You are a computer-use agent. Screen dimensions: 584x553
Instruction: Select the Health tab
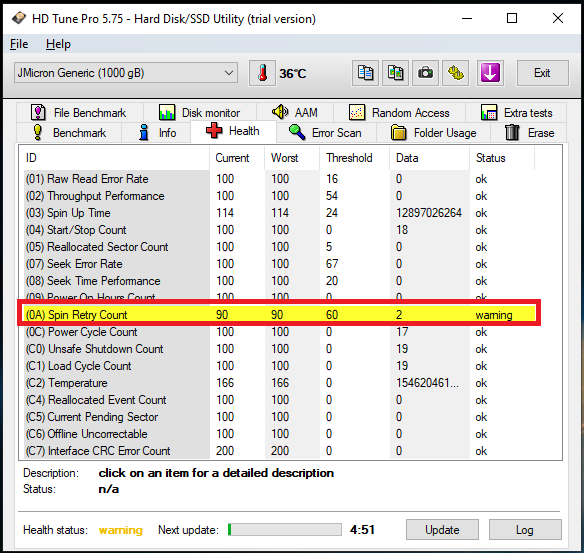(233, 131)
